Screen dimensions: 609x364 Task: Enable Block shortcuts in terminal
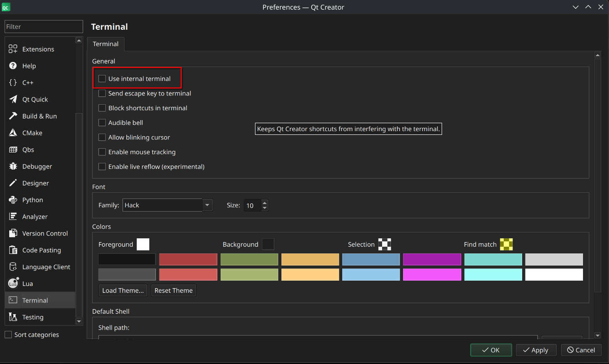(x=102, y=108)
